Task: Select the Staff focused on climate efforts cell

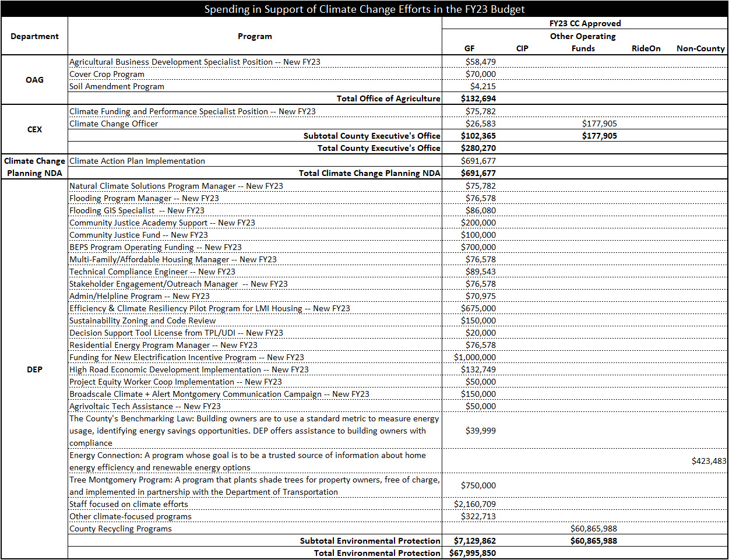Action: coord(129,504)
